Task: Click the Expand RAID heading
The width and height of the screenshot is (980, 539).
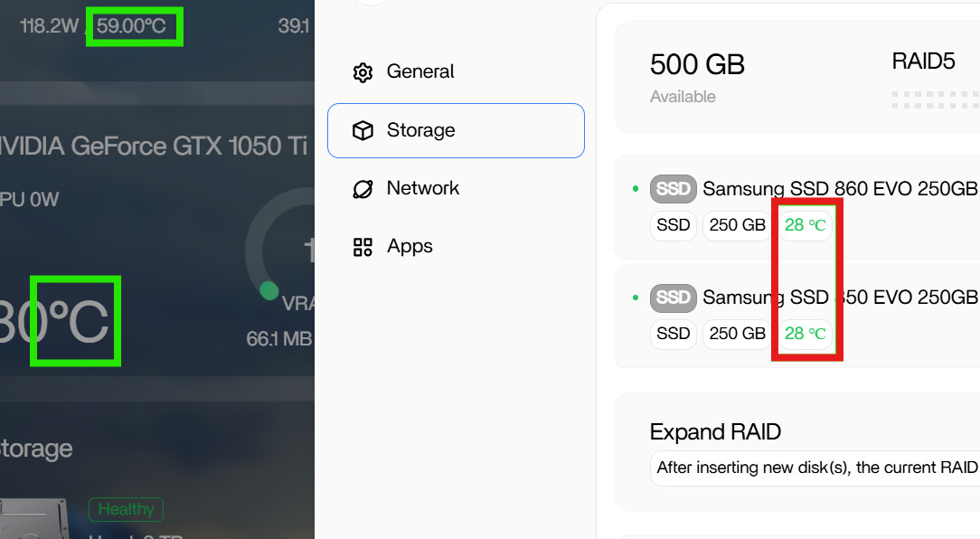Action: click(715, 432)
